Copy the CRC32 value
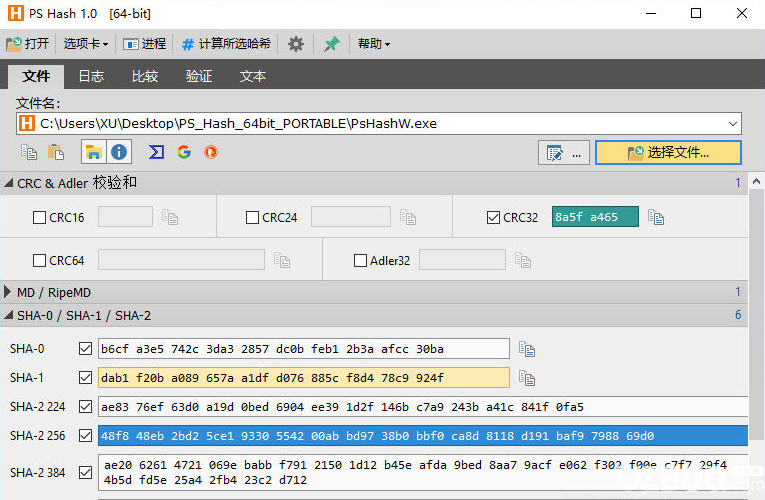Image resolution: width=765 pixels, height=500 pixels. click(656, 217)
